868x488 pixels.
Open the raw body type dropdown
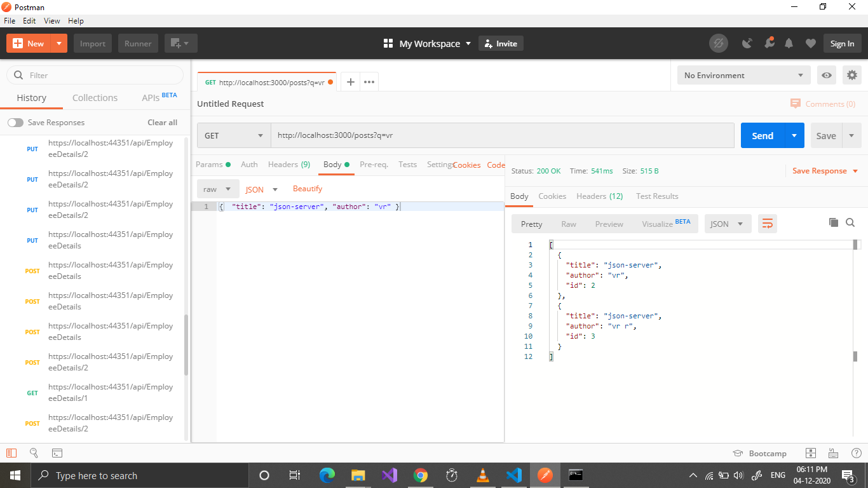pos(218,189)
